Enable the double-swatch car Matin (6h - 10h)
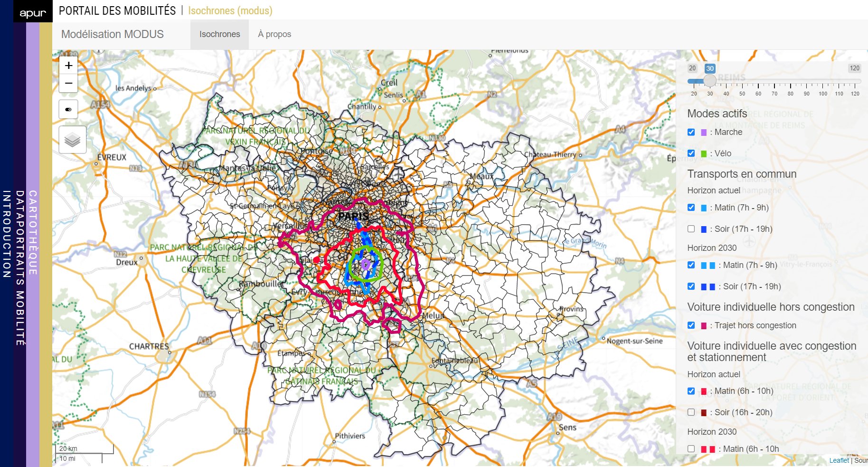868x467 pixels. pyautogui.click(x=691, y=449)
